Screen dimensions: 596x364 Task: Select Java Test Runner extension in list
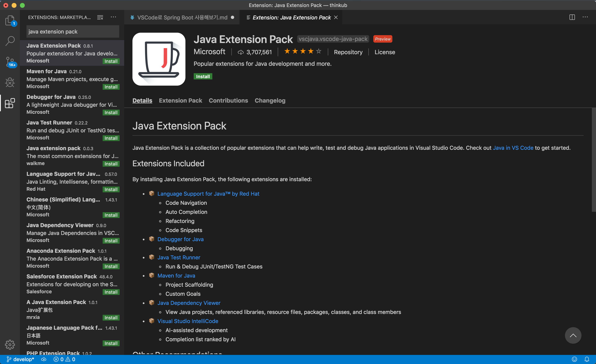pyautogui.click(x=72, y=130)
